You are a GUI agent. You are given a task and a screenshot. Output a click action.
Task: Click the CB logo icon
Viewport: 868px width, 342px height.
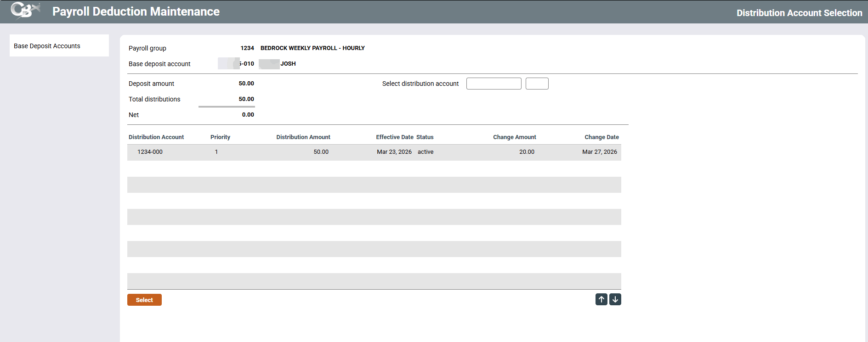pos(25,11)
